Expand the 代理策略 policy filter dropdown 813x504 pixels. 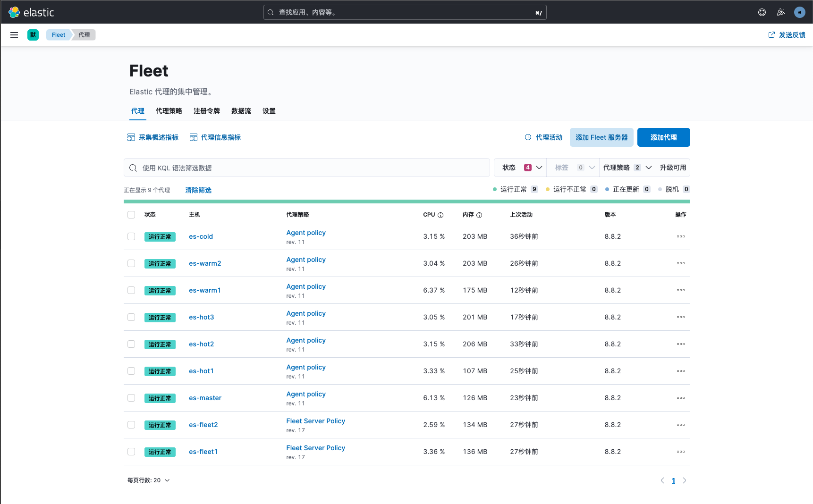point(627,168)
